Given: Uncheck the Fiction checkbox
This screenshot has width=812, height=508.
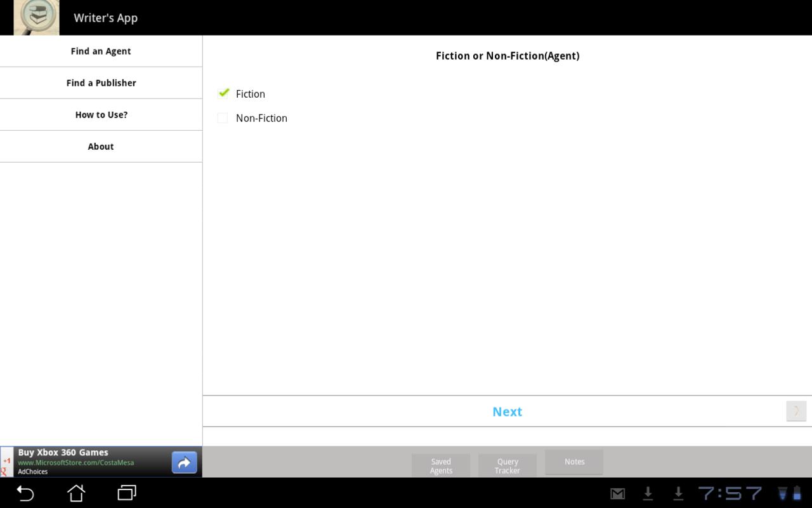Looking at the screenshot, I should [223, 93].
